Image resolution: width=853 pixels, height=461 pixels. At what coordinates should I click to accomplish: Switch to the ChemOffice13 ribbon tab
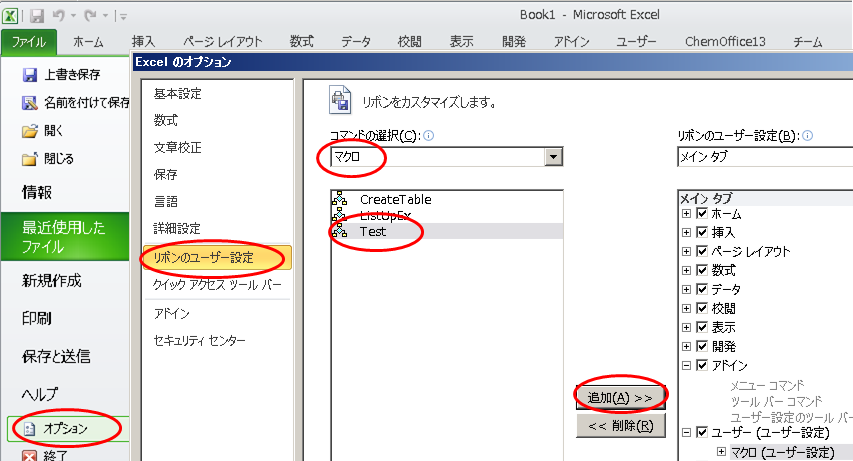725,42
